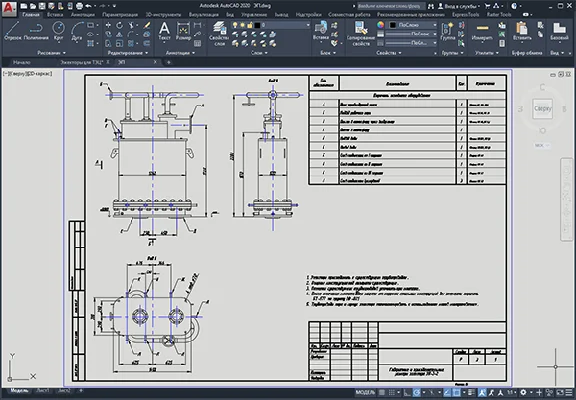Viewport: 576px width, 400px height.
Task: Expand the Аннотации panel dropdown
Action: (180, 53)
